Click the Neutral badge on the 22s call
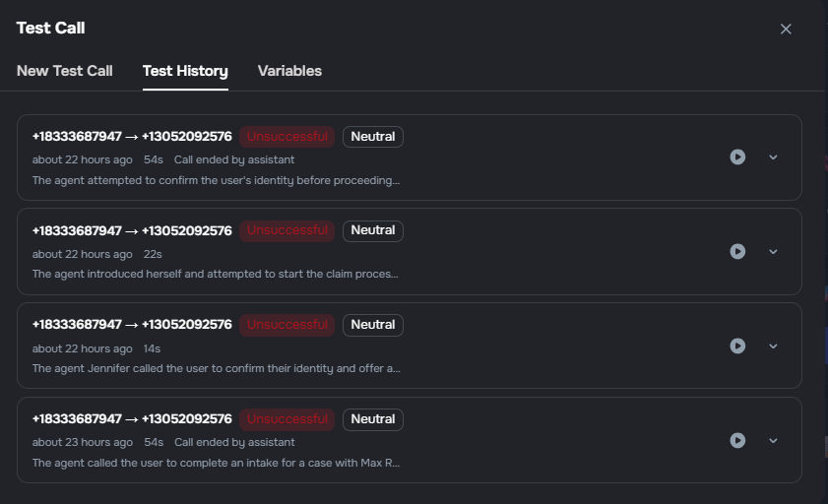828x504 pixels. [373, 230]
